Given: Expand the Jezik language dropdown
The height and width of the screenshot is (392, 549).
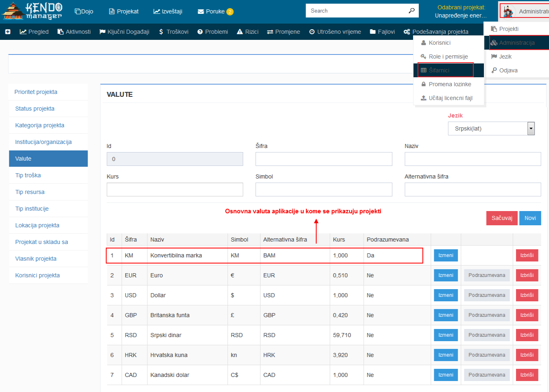Looking at the screenshot, I should tap(491, 128).
